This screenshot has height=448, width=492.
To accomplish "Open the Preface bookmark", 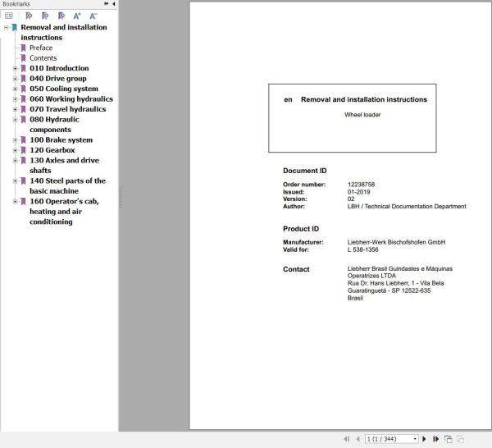I will (41, 48).
